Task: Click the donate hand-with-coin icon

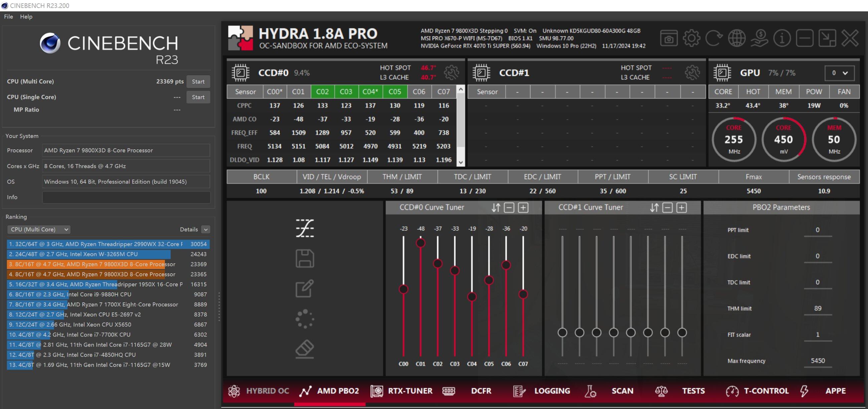Action: tap(759, 38)
